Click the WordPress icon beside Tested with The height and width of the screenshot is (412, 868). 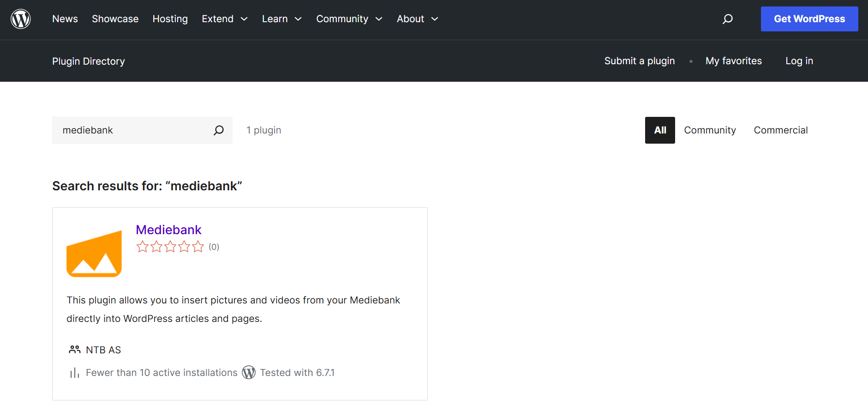point(249,372)
